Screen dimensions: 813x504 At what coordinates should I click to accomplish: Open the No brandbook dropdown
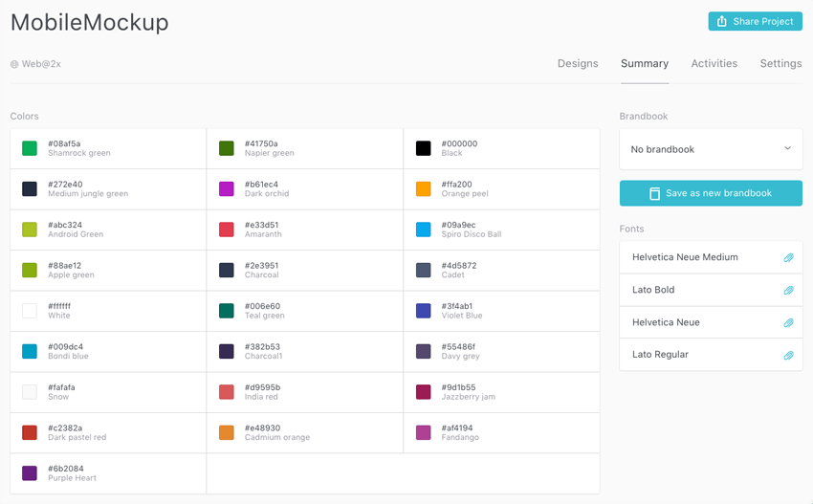coord(710,149)
